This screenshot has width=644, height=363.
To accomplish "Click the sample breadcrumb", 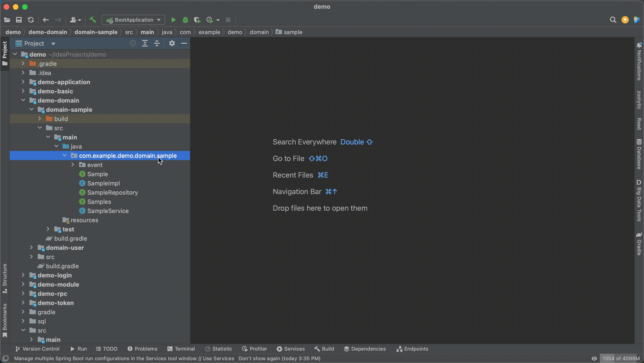I will 289,32.
